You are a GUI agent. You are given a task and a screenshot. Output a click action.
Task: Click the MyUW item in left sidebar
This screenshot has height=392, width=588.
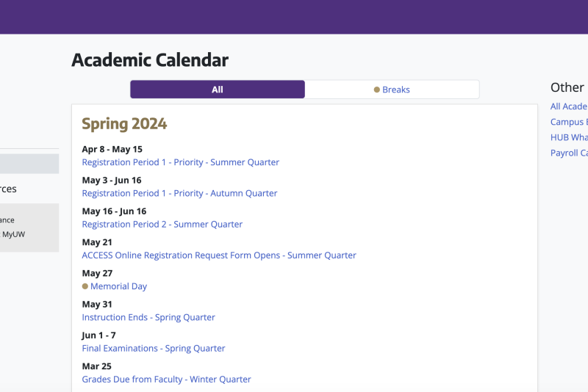pyautogui.click(x=12, y=234)
